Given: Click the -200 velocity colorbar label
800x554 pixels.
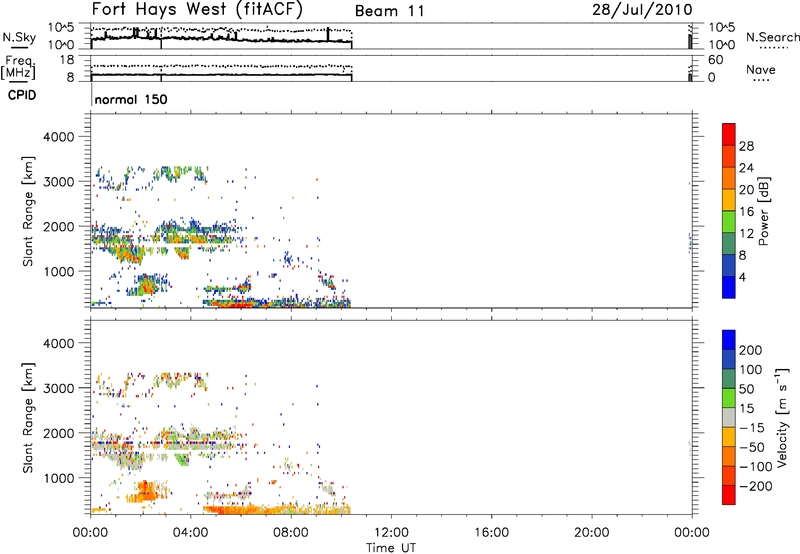Looking at the screenshot, I should coord(756,486).
